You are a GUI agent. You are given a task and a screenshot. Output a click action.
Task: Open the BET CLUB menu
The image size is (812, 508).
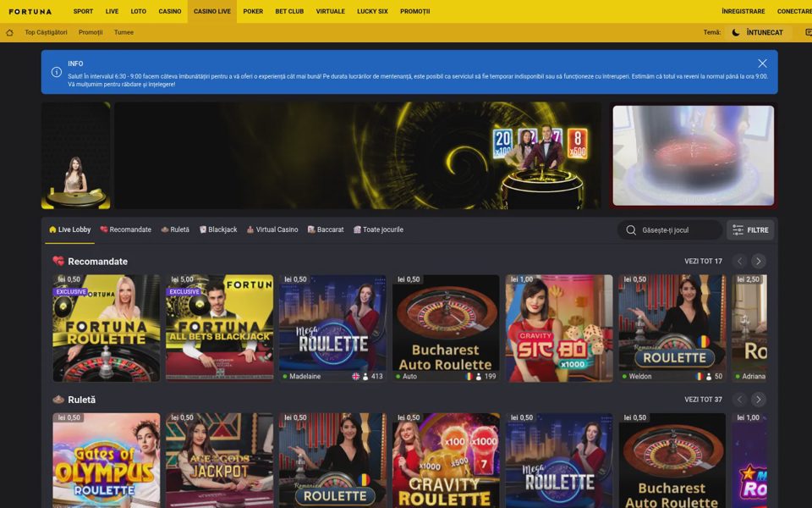[x=289, y=11]
